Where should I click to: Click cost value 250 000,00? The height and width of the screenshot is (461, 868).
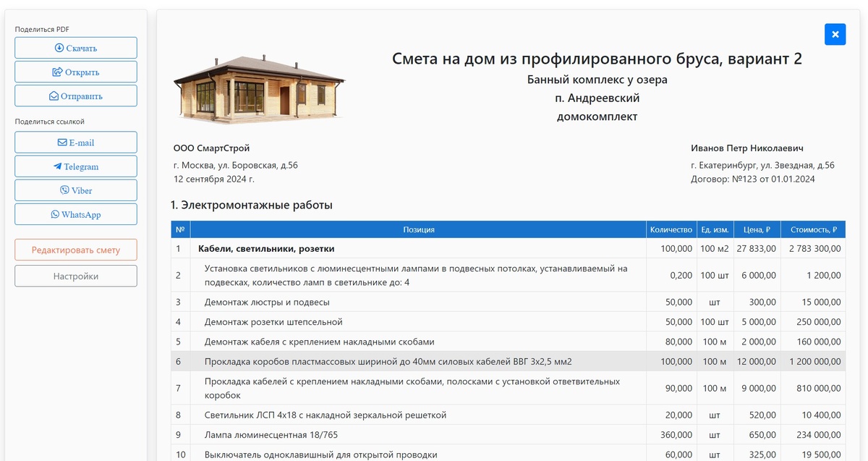point(818,321)
